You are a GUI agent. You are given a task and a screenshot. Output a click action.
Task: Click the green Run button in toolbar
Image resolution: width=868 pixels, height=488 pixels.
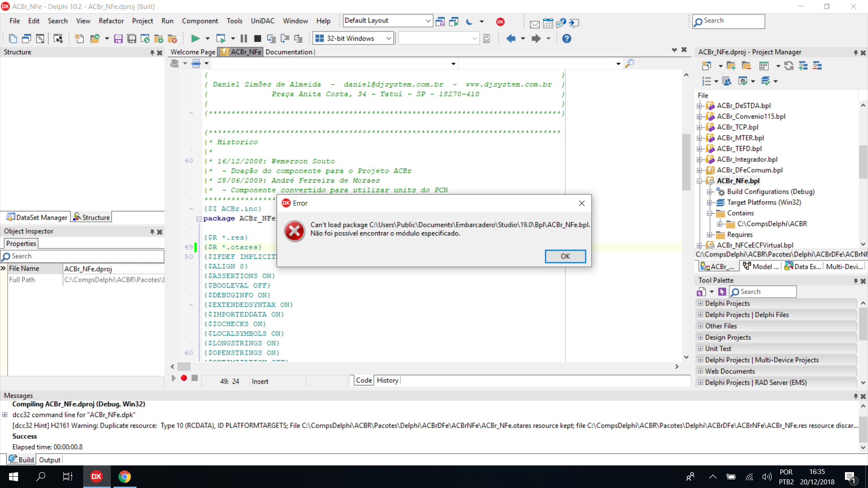point(195,38)
